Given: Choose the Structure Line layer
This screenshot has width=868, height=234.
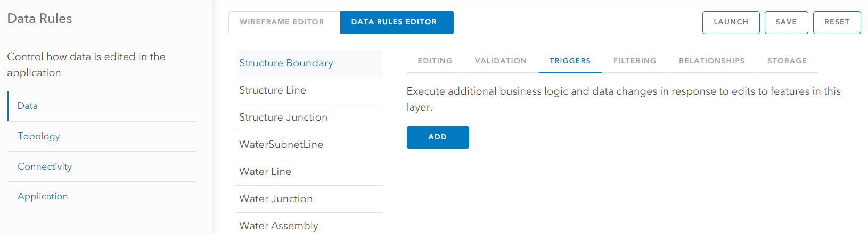Looking at the screenshot, I should pos(309,90).
